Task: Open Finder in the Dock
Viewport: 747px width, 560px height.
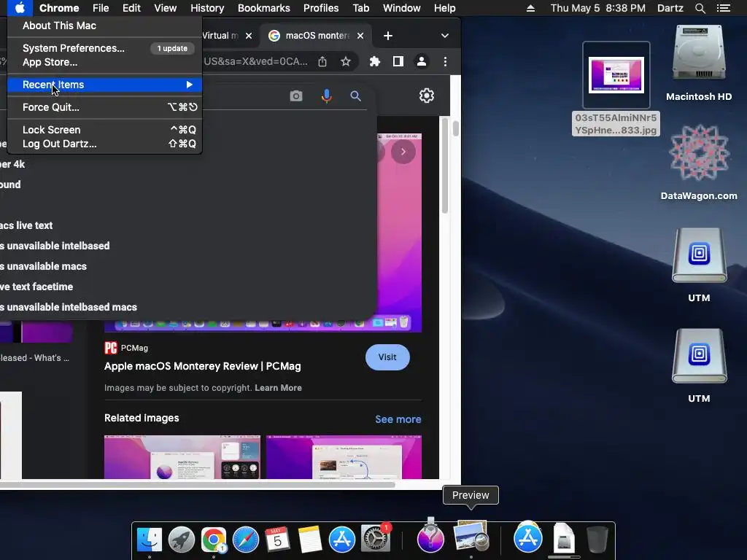Action: [150, 540]
